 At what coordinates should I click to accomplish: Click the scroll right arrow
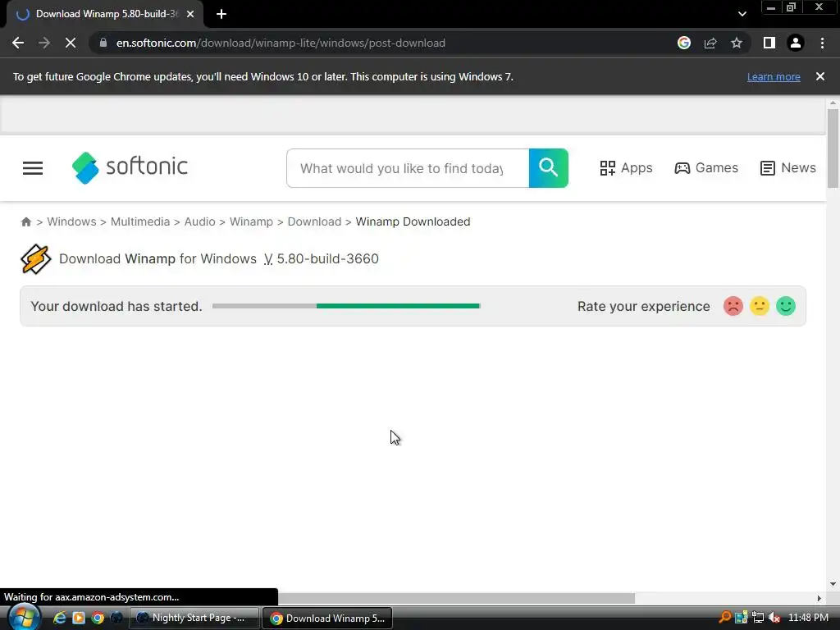(x=819, y=598)
